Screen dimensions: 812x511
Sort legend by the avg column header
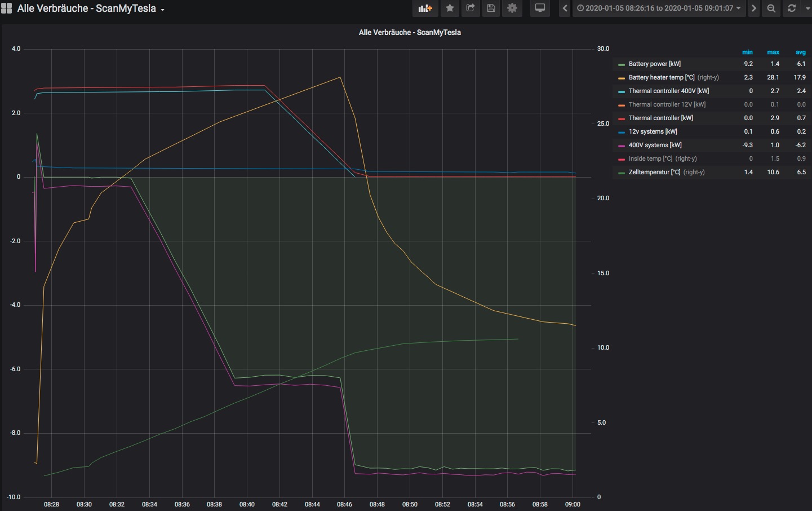[x=801, y=52]
